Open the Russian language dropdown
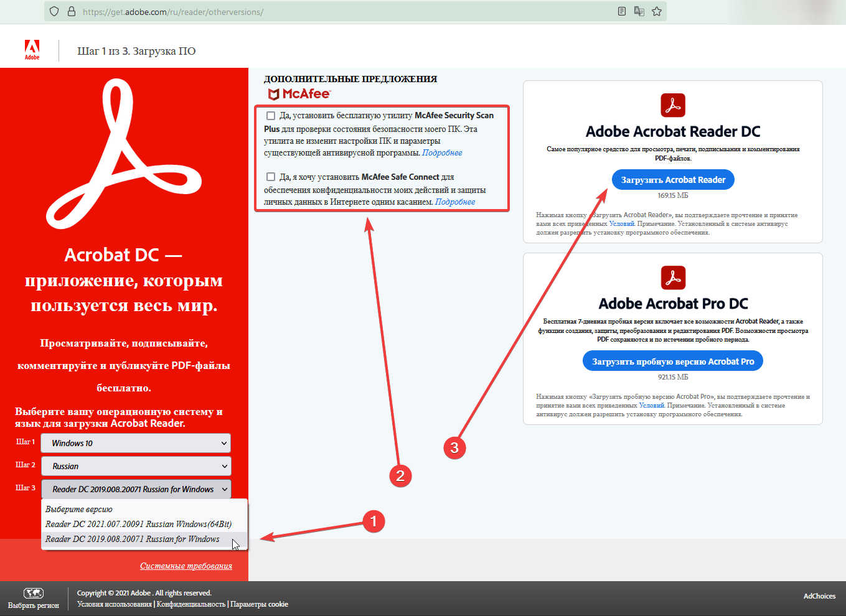Image resolution: width=846 pixels, height=616 pixels. (x=136, y=466)
